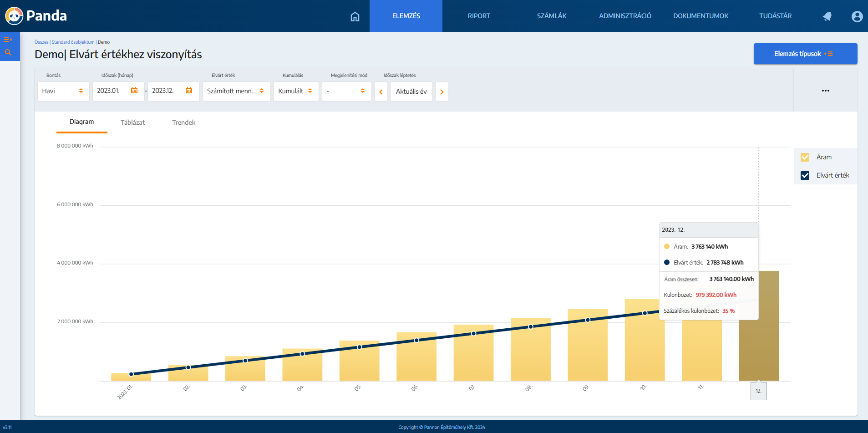
Task: Open notifications bell icon
Action: (x=827, y=16)
